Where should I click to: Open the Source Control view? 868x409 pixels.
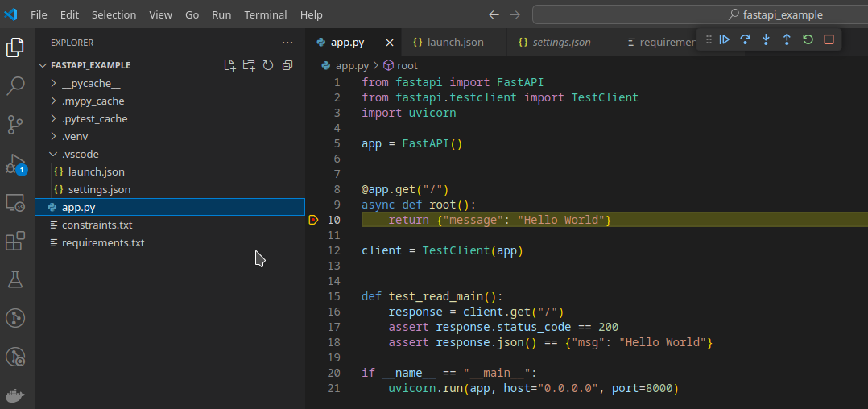[15, 125]
